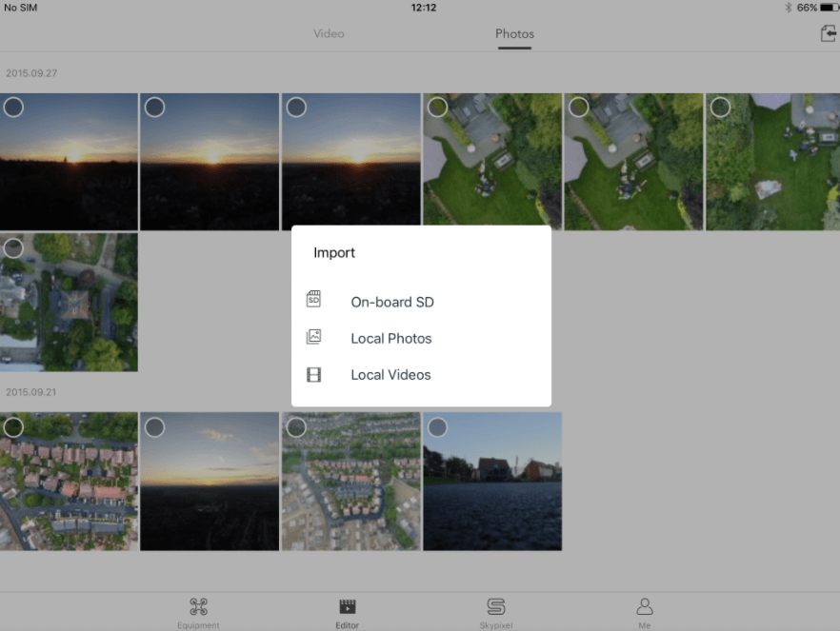Viewport: 840px width, 631px height.
Task: Select last garden lawn photo checkbox in top row
Action: tap(720, 107)
